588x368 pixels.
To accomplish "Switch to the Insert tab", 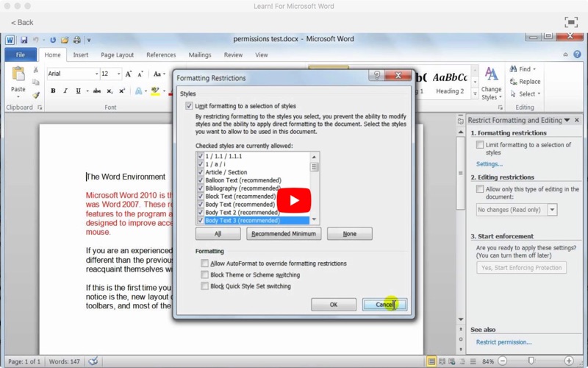I will pos(81,54).
